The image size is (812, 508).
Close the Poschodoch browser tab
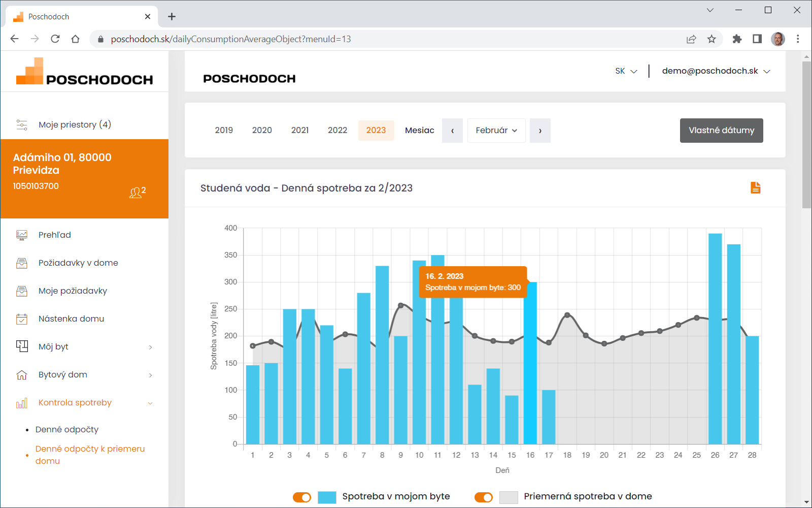point(148,17)
